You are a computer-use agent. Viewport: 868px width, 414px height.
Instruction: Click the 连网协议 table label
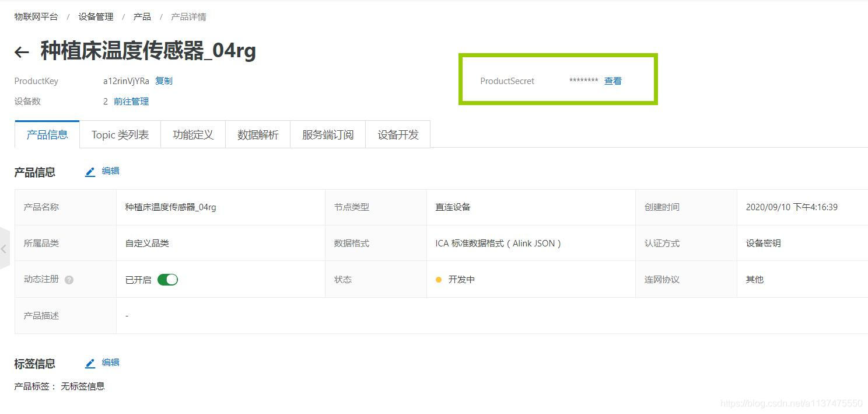pos(662,280)
